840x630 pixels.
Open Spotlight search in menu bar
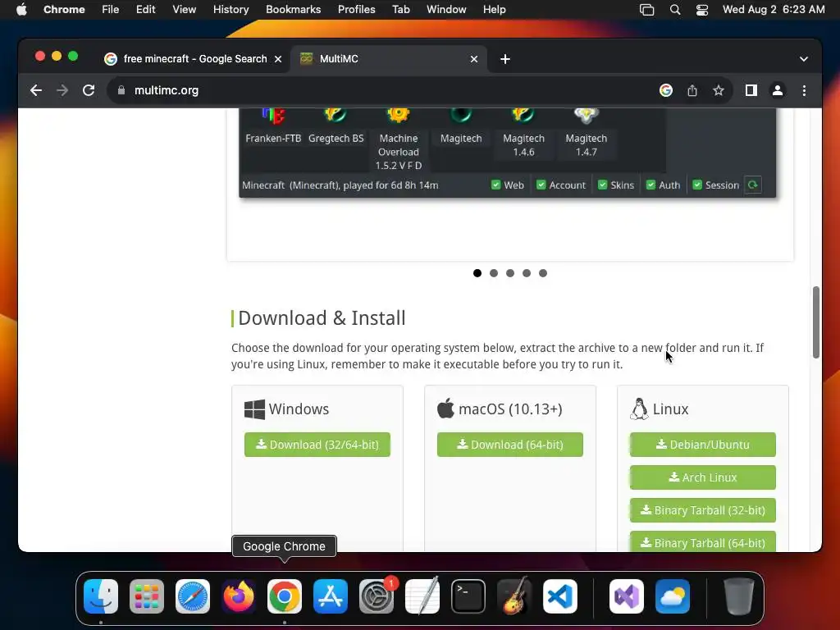coord(675,10)
